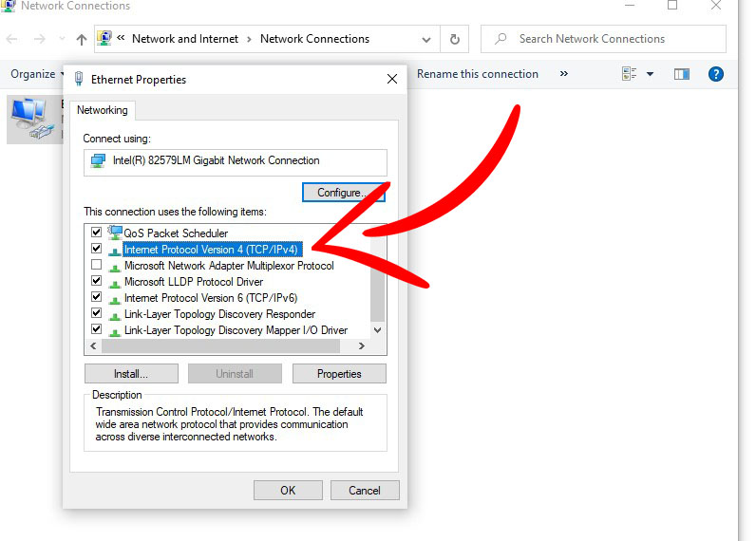Click the Link-Layer Topology Discovery Mapper I/O Driver item icon
Viewport: 756px width, 541px height.
point(115,331)
